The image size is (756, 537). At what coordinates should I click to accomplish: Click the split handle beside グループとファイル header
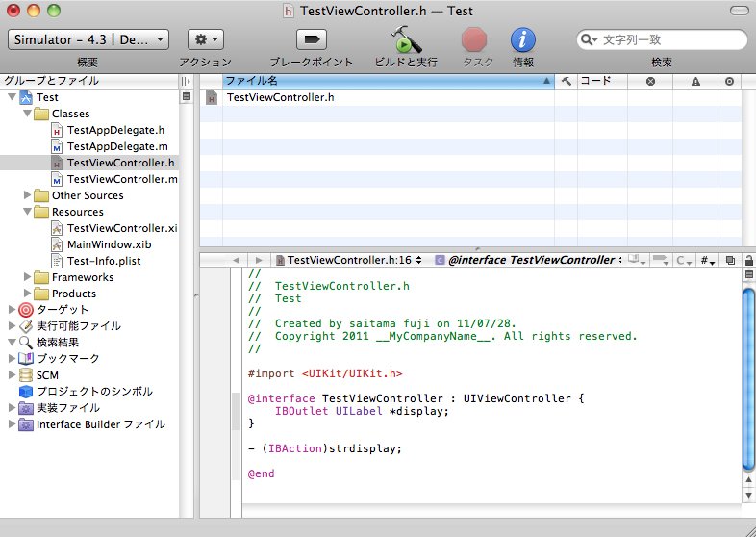[x=186, y=81]
